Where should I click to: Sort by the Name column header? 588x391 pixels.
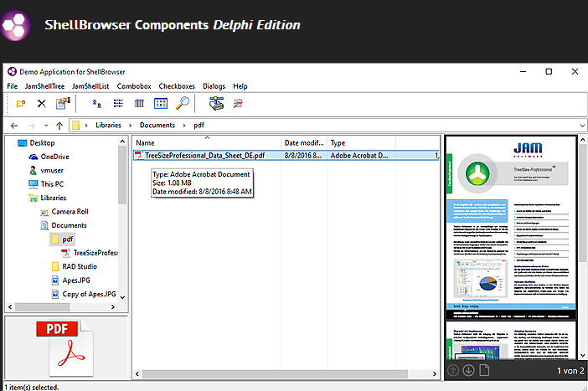pyautogui.click(x=206, y=143)
